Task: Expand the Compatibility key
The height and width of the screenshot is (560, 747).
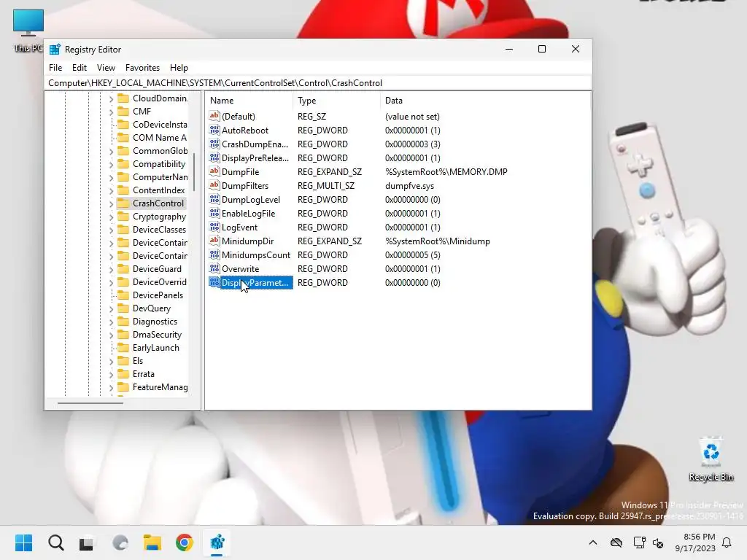Action: (x=111, y=165)
